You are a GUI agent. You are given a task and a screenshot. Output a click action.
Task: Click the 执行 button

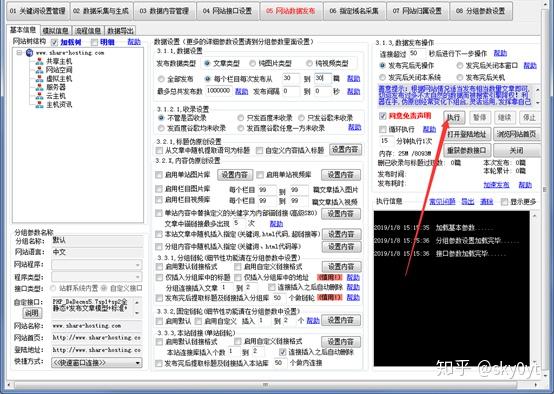tap(454, 117)
